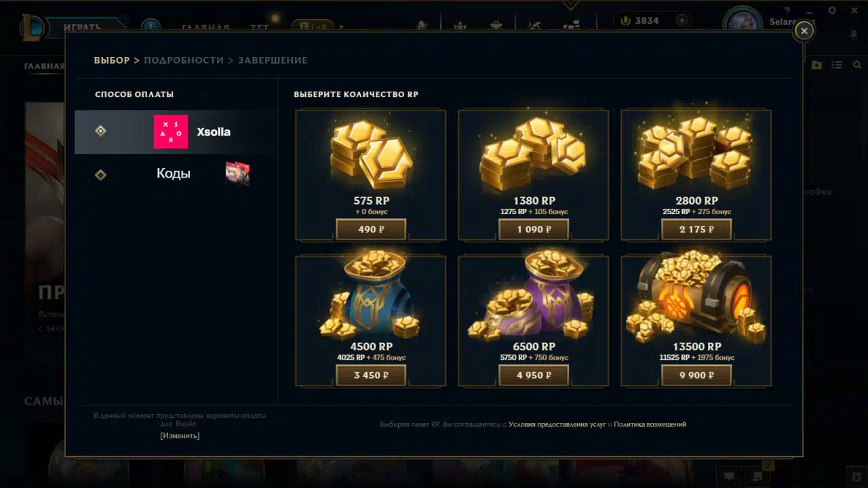Click the [Изменить] region link

(x=180, y=436)
